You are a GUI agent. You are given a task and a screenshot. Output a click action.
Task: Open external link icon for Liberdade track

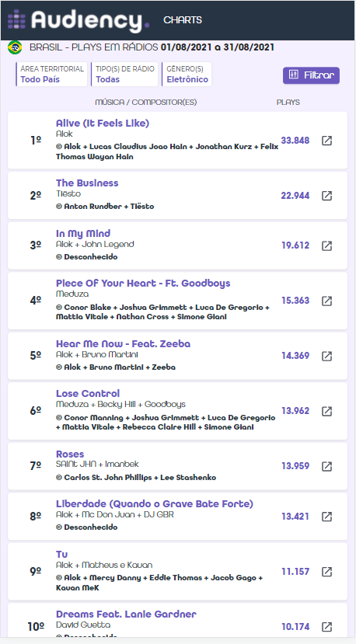coord(326,517)
